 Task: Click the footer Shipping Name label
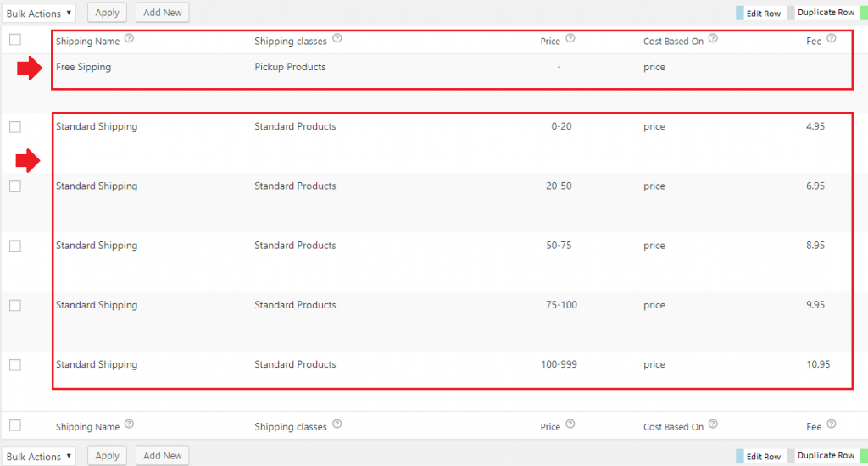click(87, 427)
